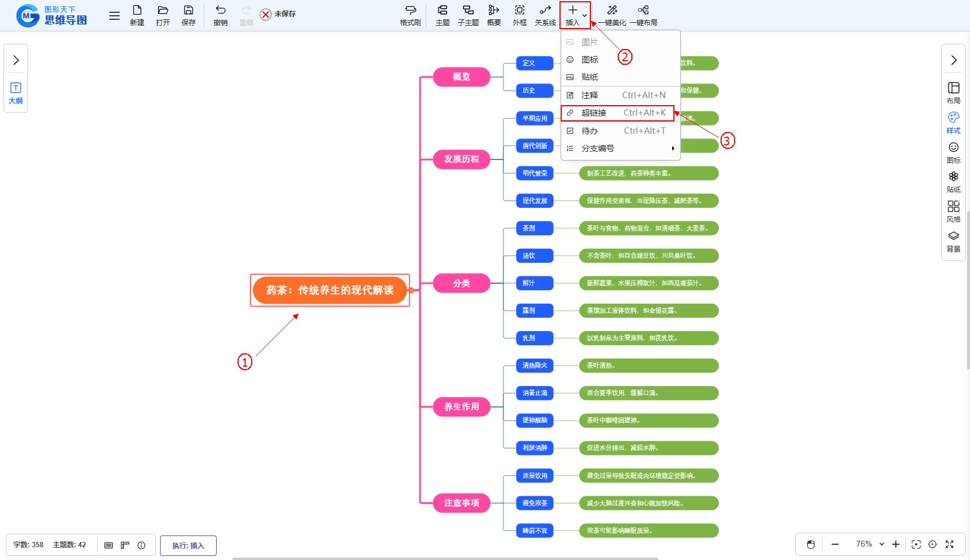Image resolution: width=970 pixels, height=560 pixels.
Task: Click the fullscreen icon in the zoom bar
Action: click(x=950, y=544)
